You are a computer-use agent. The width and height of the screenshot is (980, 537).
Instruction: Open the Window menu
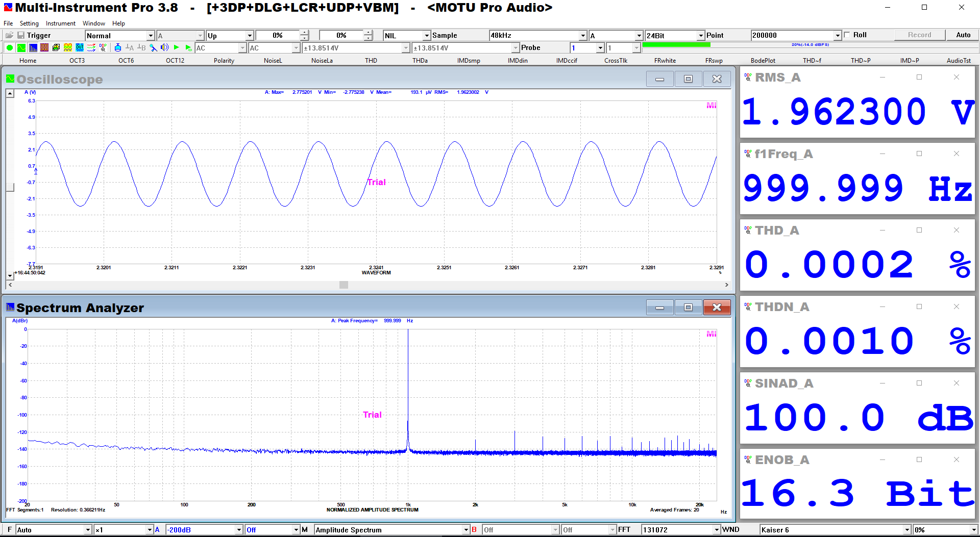coord(94,23)
